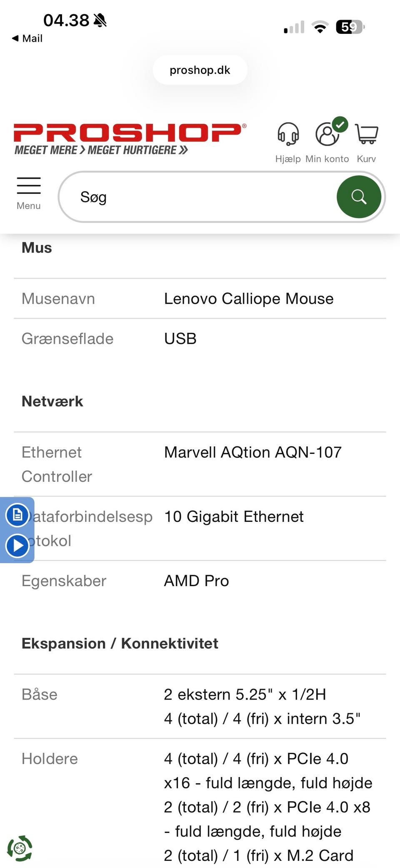Tap the silent mode bell icon
This screenshot has width=400, height=868.
click(100, 20)
